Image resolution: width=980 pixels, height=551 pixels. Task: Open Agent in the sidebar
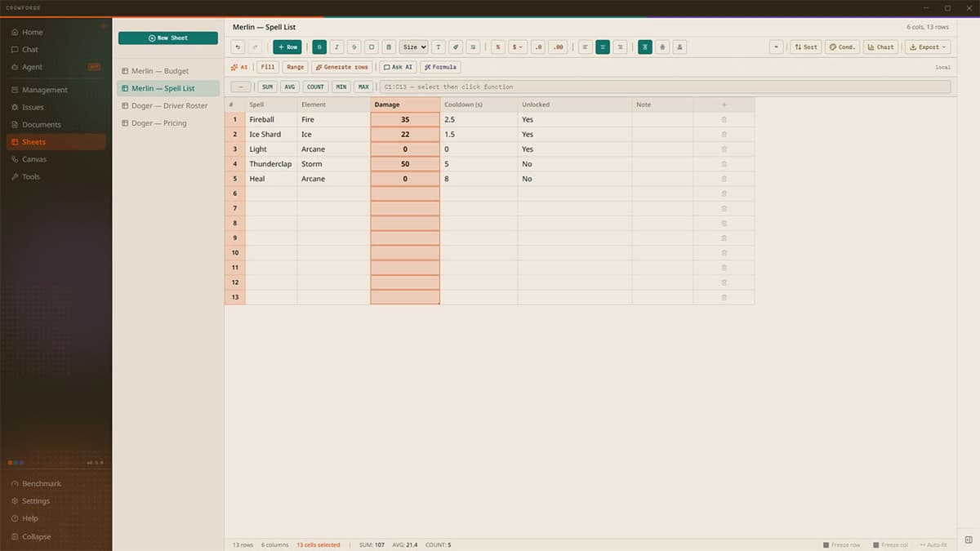tap(56, 67)
